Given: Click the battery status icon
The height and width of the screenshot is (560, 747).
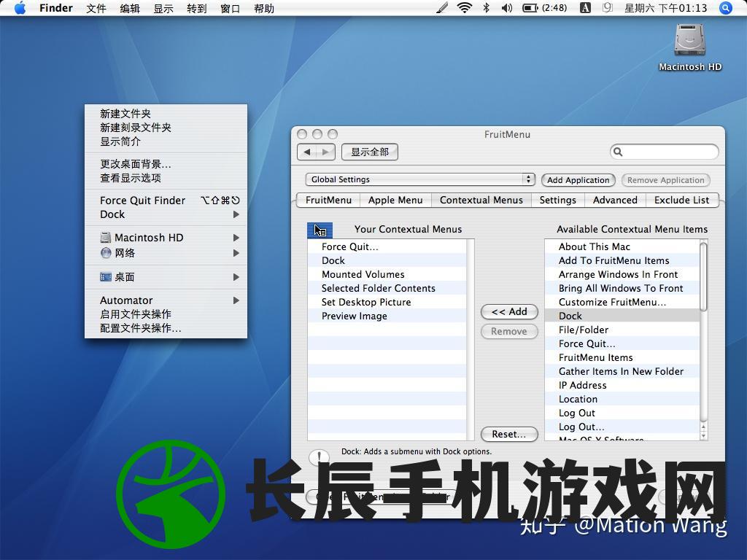Looking at the screenshot, I should 530,8.
